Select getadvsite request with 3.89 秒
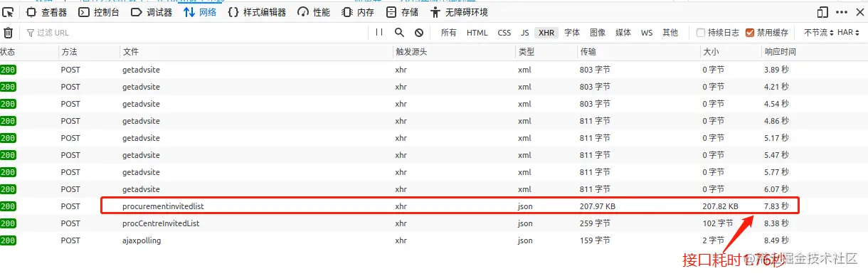 434,70
